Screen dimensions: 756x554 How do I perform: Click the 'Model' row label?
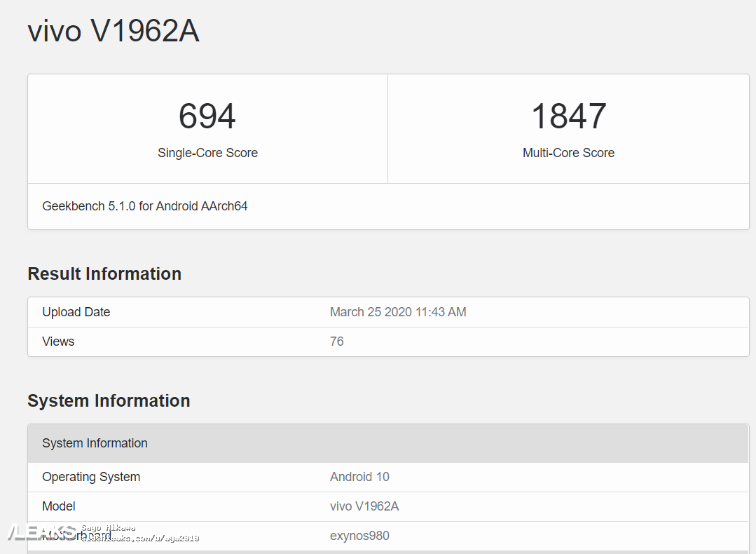point(59,506)
